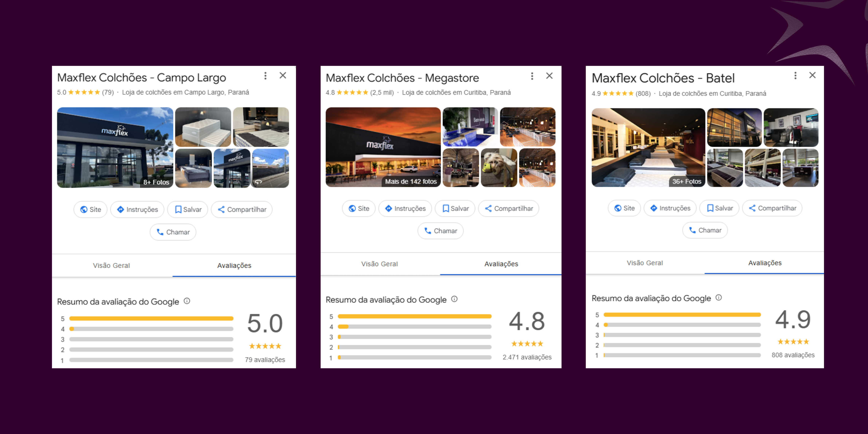Click the 4-star rating bar on Batel
The image size is (868, 434).
click(682, 325)
